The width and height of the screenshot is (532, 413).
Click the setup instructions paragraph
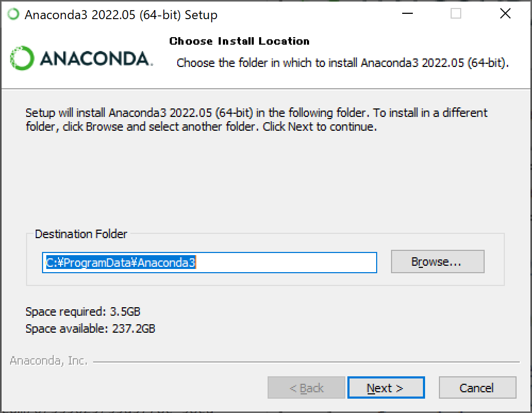256,120
